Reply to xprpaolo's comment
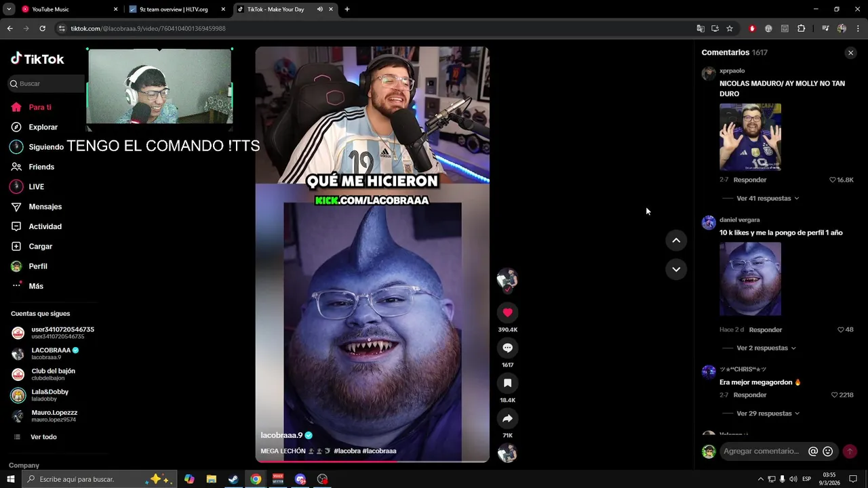The image size is (868, 488). 750,180
